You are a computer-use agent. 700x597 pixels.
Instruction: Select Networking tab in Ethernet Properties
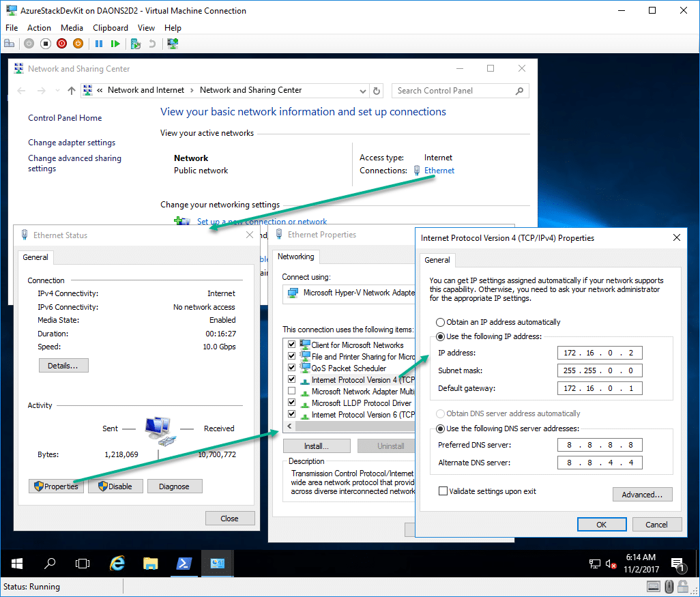pos(295,257)
